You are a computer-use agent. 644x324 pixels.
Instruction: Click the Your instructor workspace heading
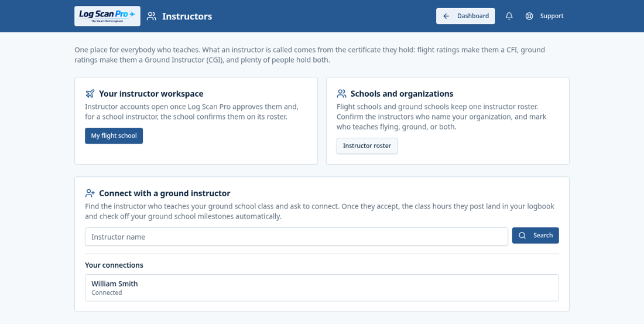(151, 94)
